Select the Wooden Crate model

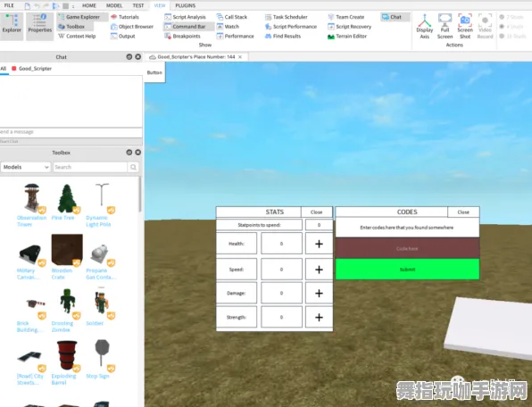click(66, 257)
